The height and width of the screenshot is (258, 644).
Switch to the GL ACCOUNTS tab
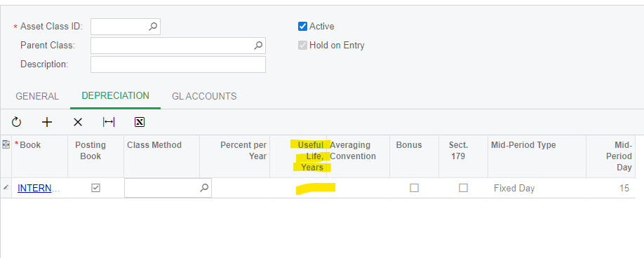[x=204, y=96]
